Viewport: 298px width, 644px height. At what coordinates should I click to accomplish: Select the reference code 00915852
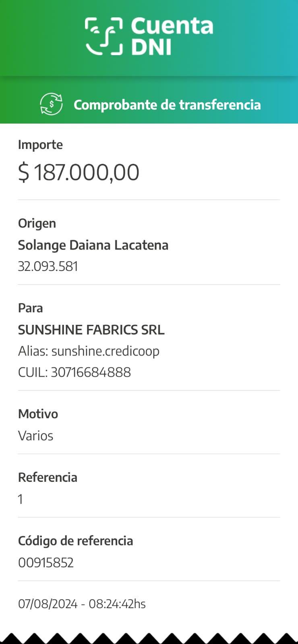[46, 563]
